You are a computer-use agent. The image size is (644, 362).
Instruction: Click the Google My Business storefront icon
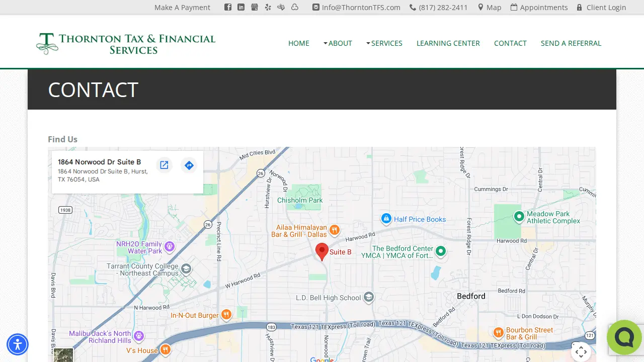click(255, 7)
